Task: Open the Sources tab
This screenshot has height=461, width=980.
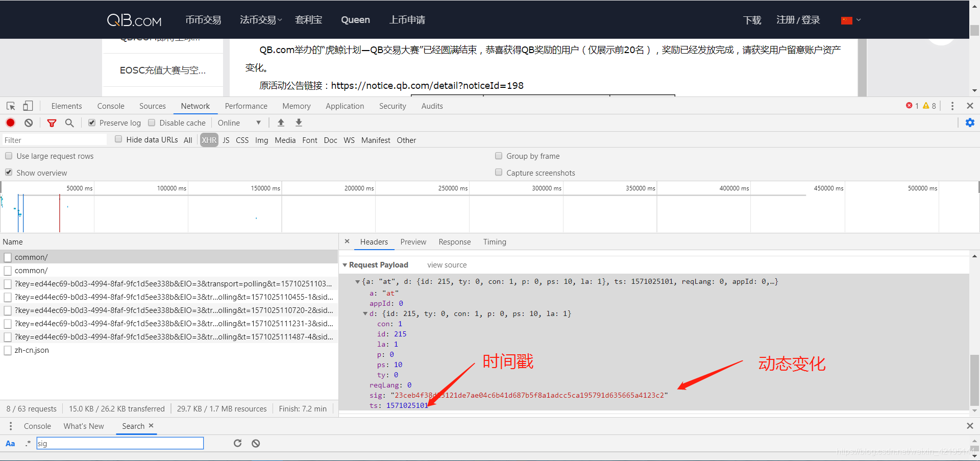Action: [x=153, y=106]
